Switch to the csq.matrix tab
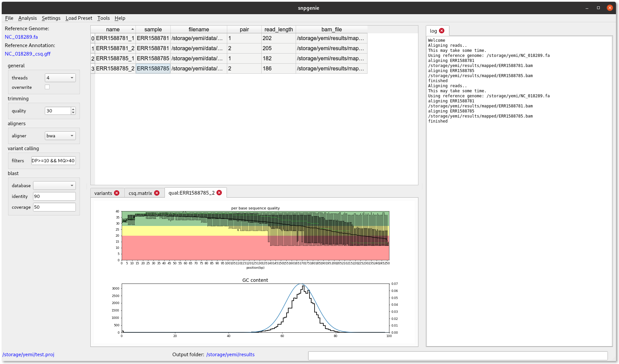619x364 pixels. (140, 193)
